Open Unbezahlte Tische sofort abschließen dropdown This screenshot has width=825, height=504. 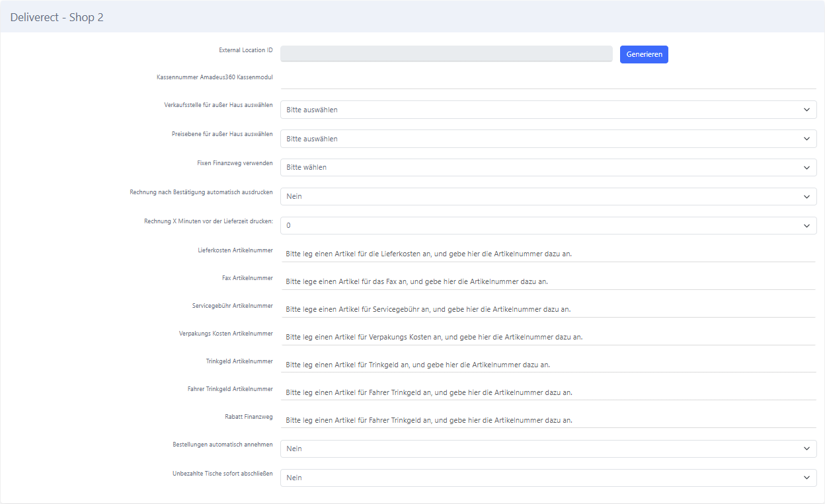coord(549,478)
